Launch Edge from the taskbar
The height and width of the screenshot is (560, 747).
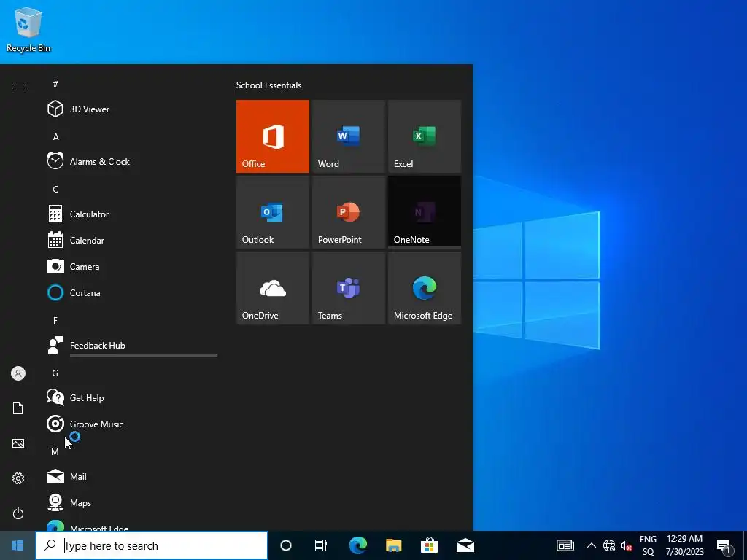click(357, 545)
